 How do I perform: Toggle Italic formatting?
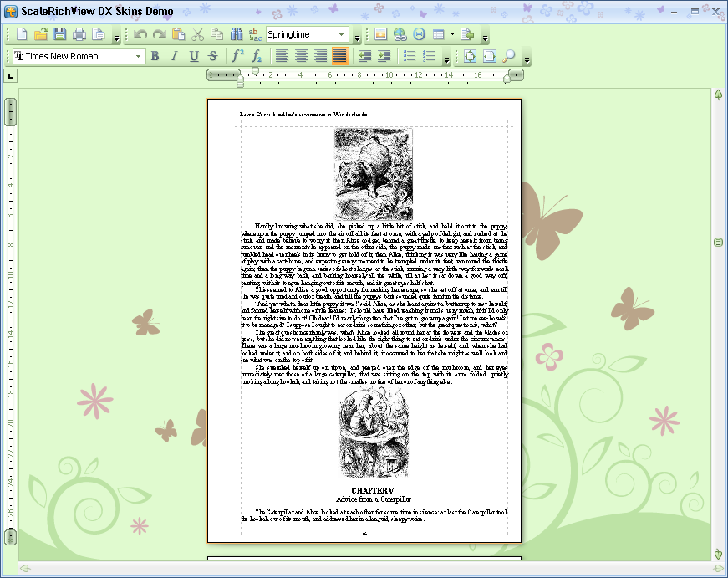(174, 56)
